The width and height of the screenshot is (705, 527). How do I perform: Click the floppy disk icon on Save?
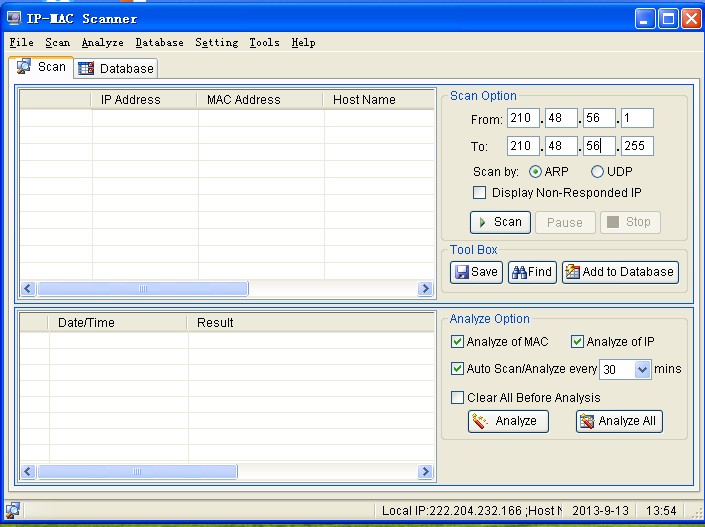click(461, 272)
